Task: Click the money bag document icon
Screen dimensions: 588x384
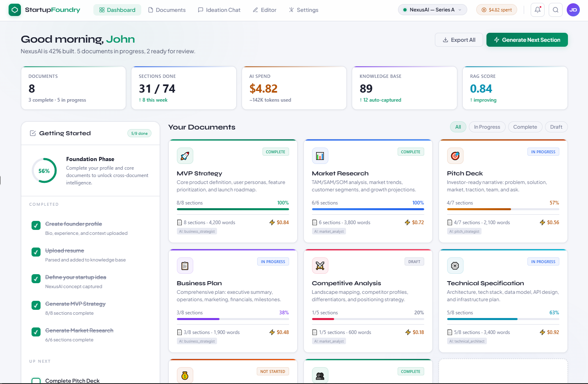Action: click(x=185, y=375)
